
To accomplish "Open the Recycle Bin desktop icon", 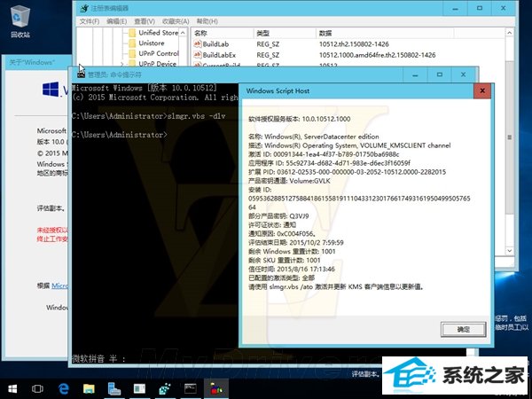I will [x=20, y=21].
